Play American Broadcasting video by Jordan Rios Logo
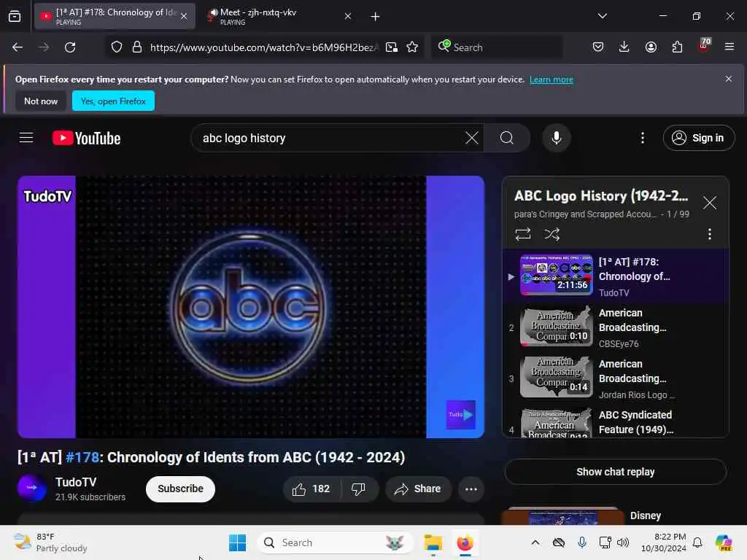The image size is (747, 560). [x=616, y=378]
